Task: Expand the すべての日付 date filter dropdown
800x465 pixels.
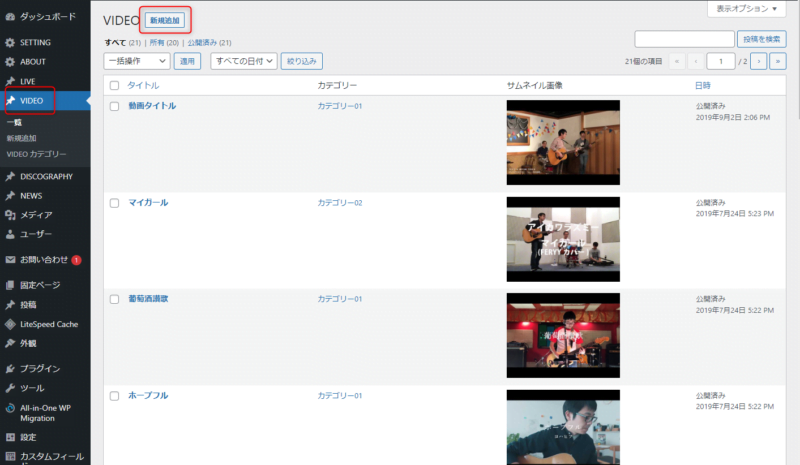Action: 243,61
